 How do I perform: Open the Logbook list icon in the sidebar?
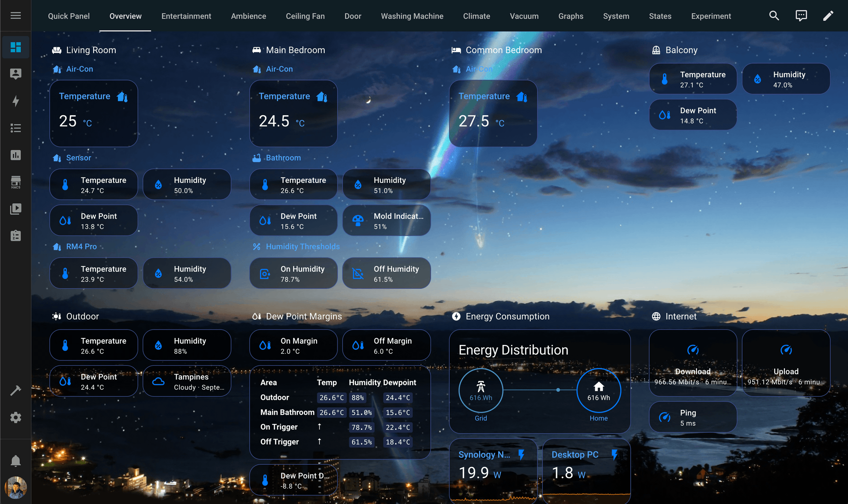point(15,128)
